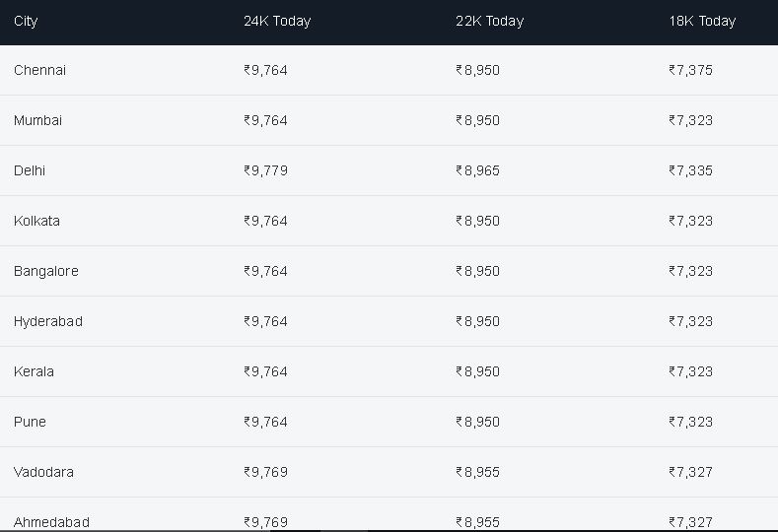Open the Hyderabad city entry
Viewport: 778px width, 532px height.
click(48, 321)
